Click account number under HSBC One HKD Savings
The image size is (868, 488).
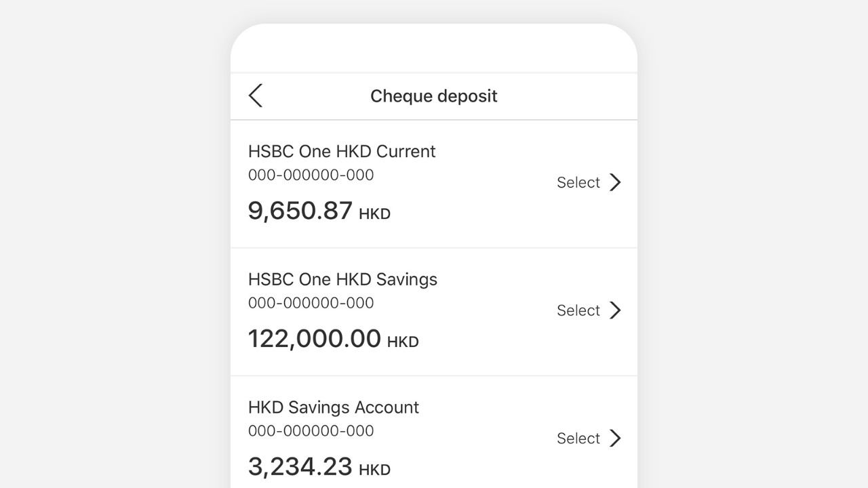coord(311,303)
